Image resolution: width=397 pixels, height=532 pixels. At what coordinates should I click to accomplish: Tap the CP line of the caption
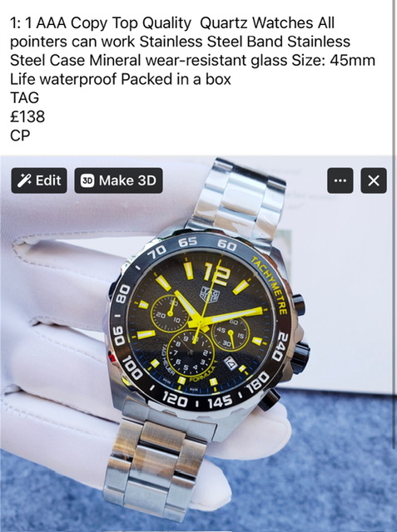point(20,135)
